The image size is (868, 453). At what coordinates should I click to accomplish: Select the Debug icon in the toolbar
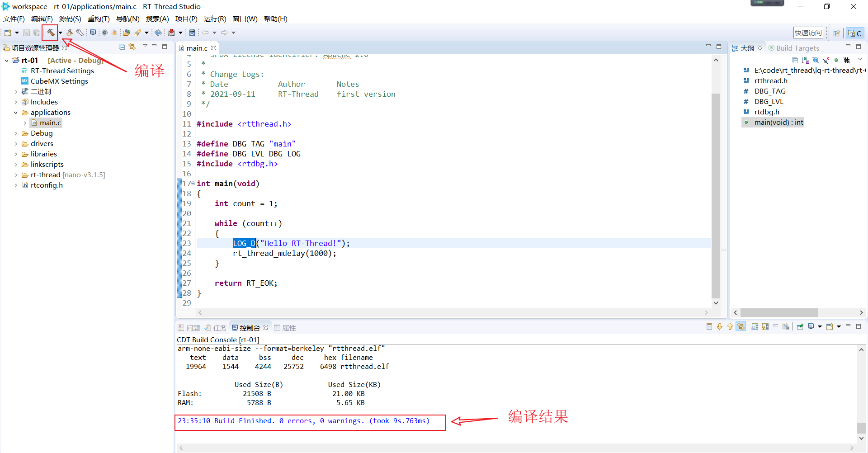point(114,32)
